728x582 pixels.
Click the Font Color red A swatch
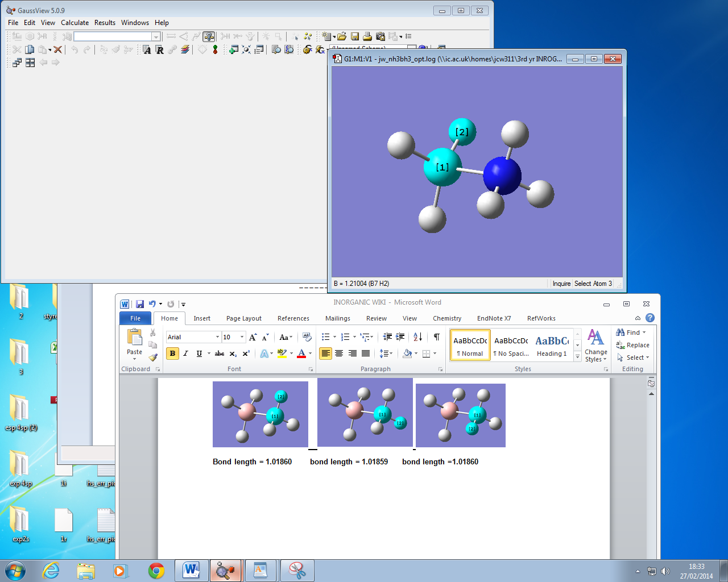coord(301,354)
